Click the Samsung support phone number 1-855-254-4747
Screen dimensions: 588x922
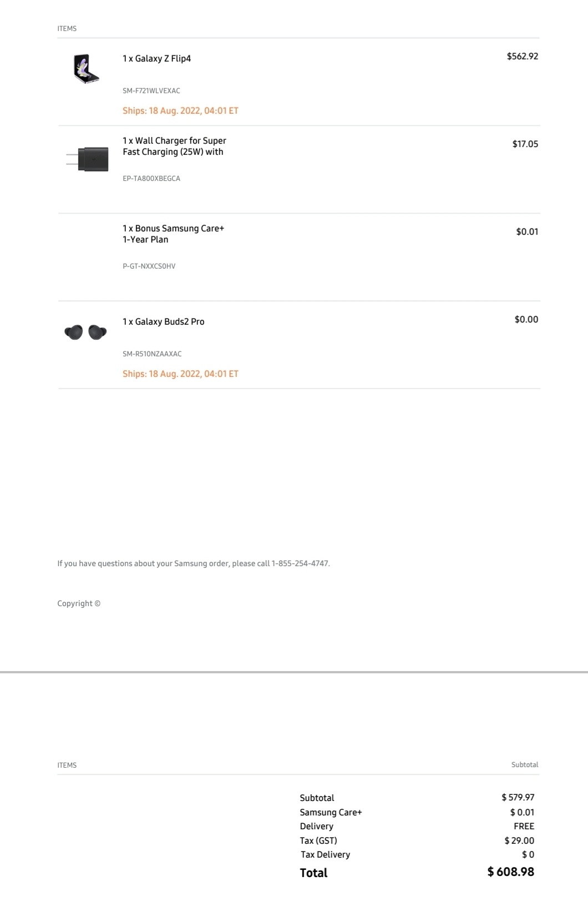pos(300,563)
